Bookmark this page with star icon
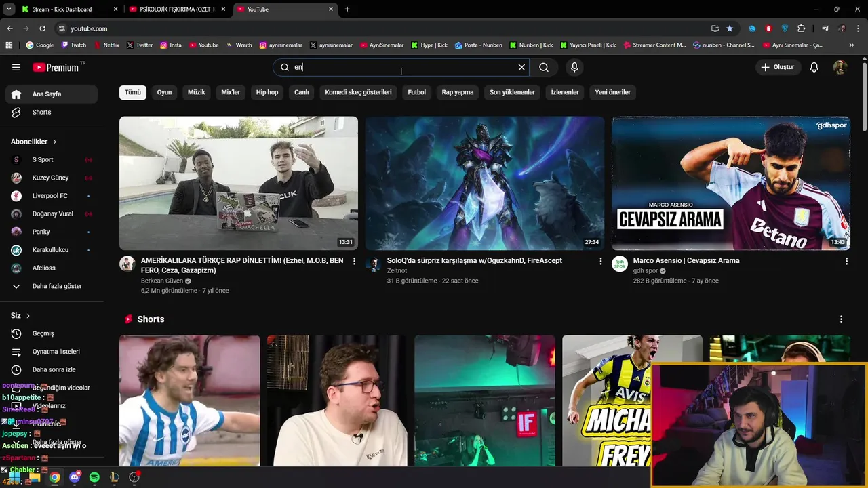 730,28
